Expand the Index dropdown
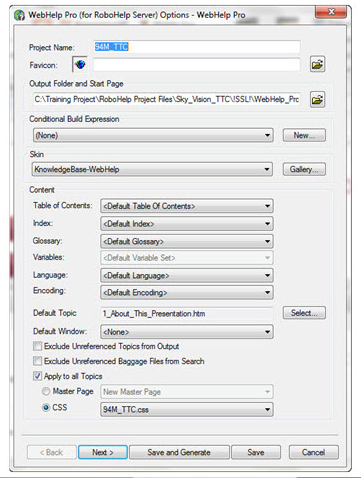The image size is (361, 478). [187, 224]
